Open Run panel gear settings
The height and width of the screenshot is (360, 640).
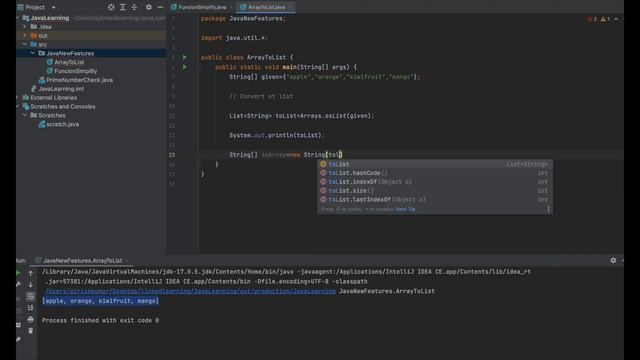point(613,260)
